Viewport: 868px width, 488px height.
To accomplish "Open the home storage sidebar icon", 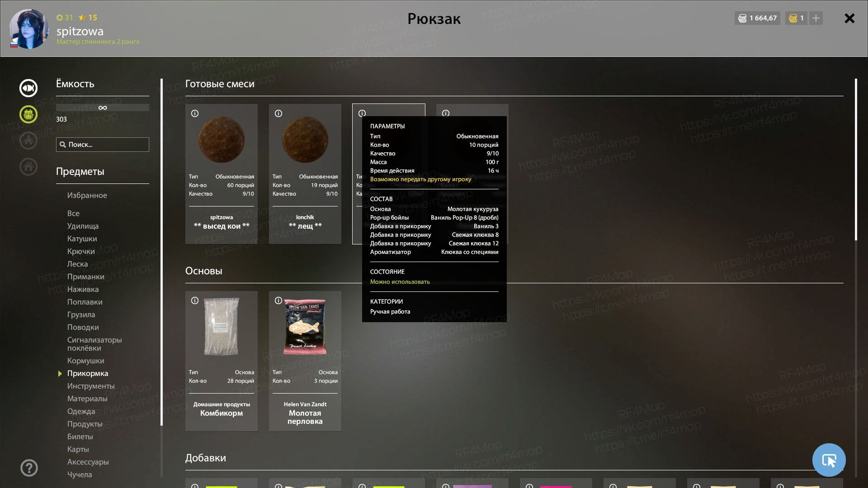I will pos(28,167).
